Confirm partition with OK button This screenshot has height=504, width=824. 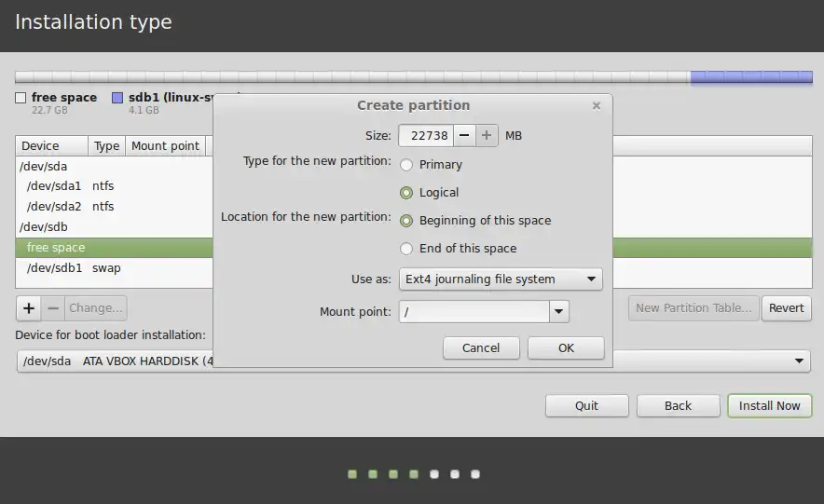pos(566,348)
